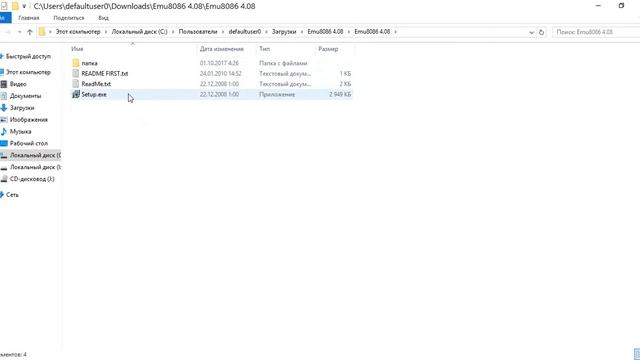Click the title bar folder icon
This screenshot has height=360, width=640.
15,6
